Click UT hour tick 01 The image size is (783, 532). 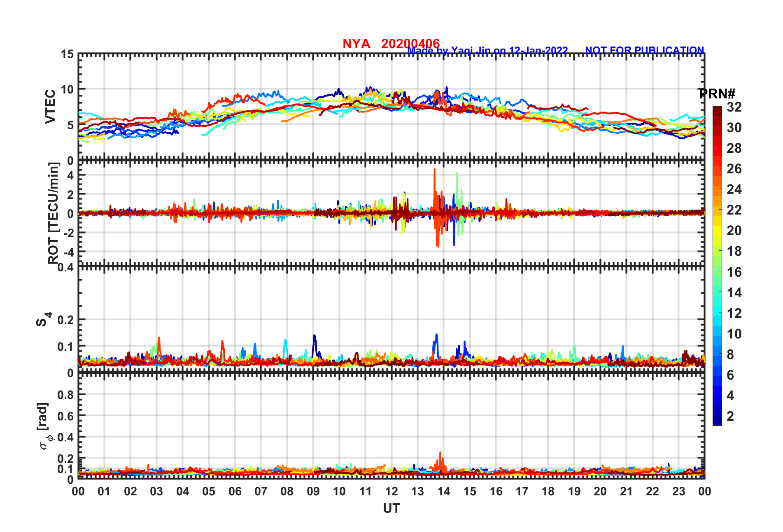coord(104,492)
